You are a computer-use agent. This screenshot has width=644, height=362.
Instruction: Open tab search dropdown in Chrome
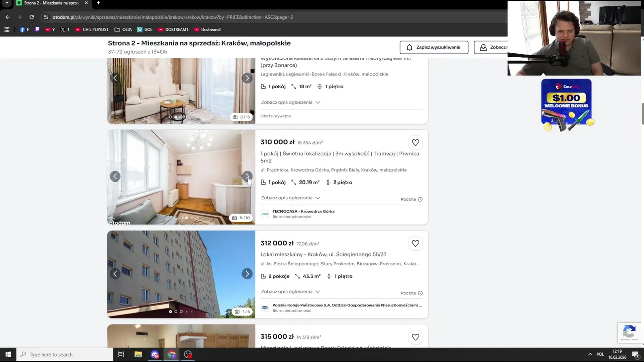pos(7,3)
